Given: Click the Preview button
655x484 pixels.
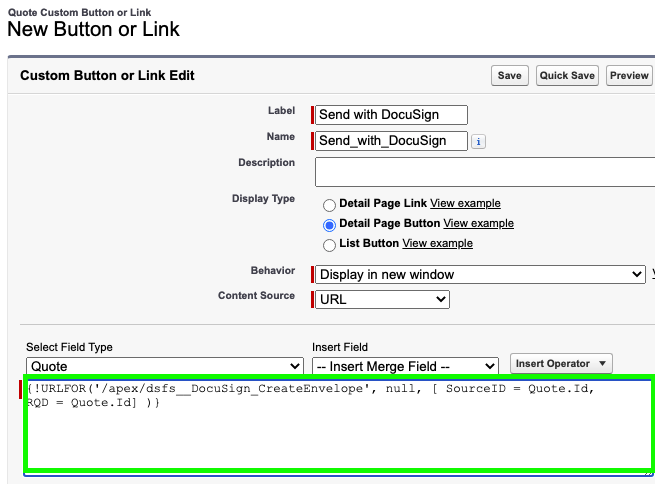Looking at the screenshot, I should pyautogui.click(x=629, y=76).
